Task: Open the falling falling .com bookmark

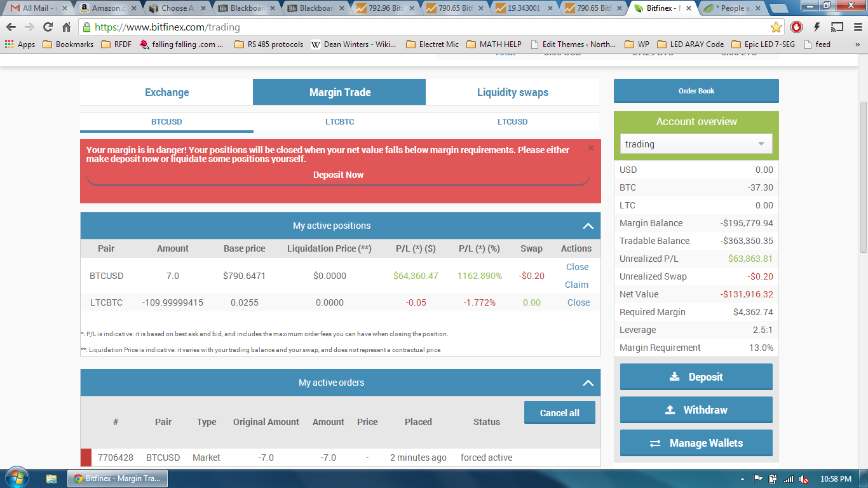Action: (181, 44)
